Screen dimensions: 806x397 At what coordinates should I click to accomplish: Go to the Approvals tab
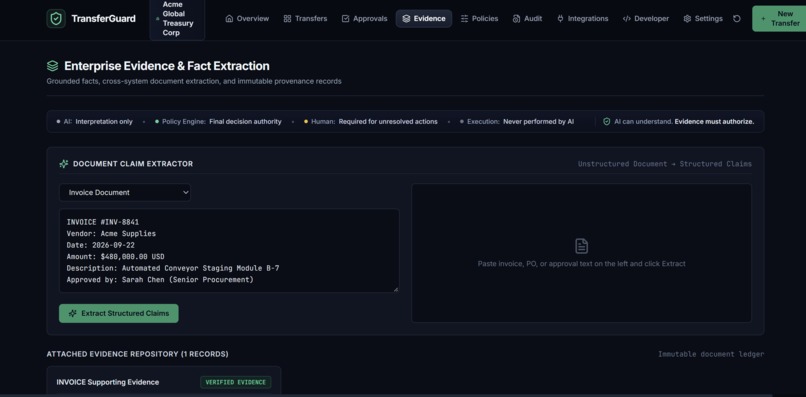pos(364,19)
